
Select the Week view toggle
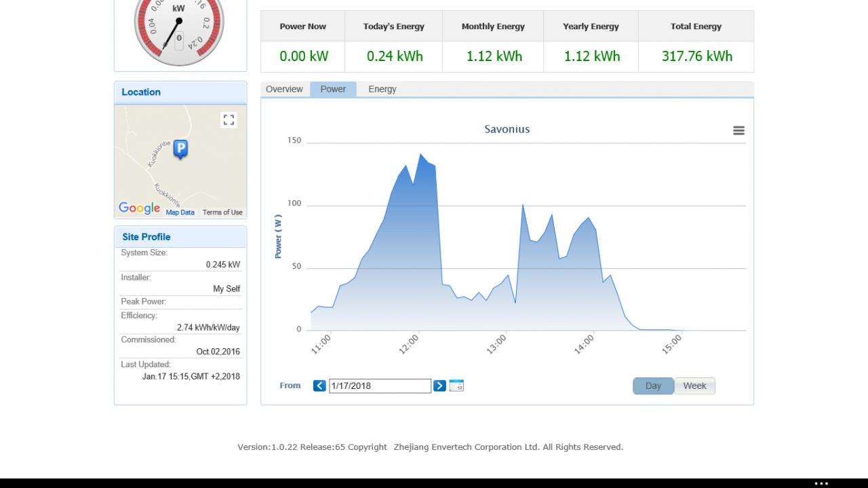pos(694,386)
